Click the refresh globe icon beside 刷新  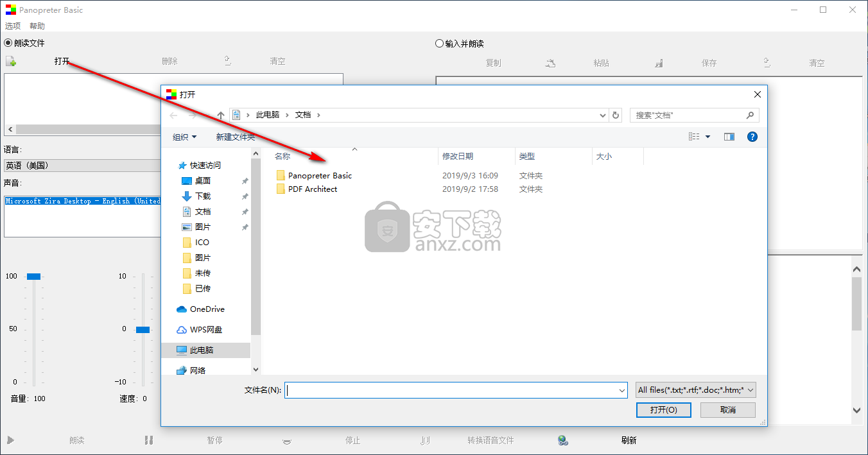pos(563,440)
